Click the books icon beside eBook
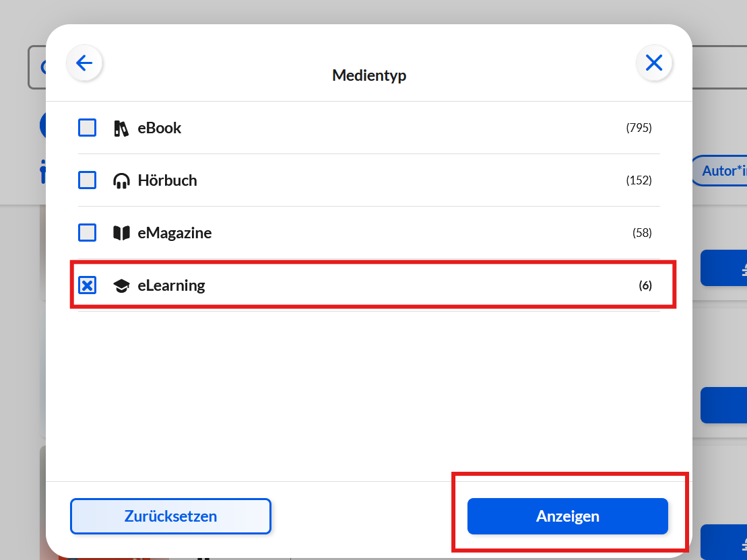This screenshot has height=560, width=747. 121,128
